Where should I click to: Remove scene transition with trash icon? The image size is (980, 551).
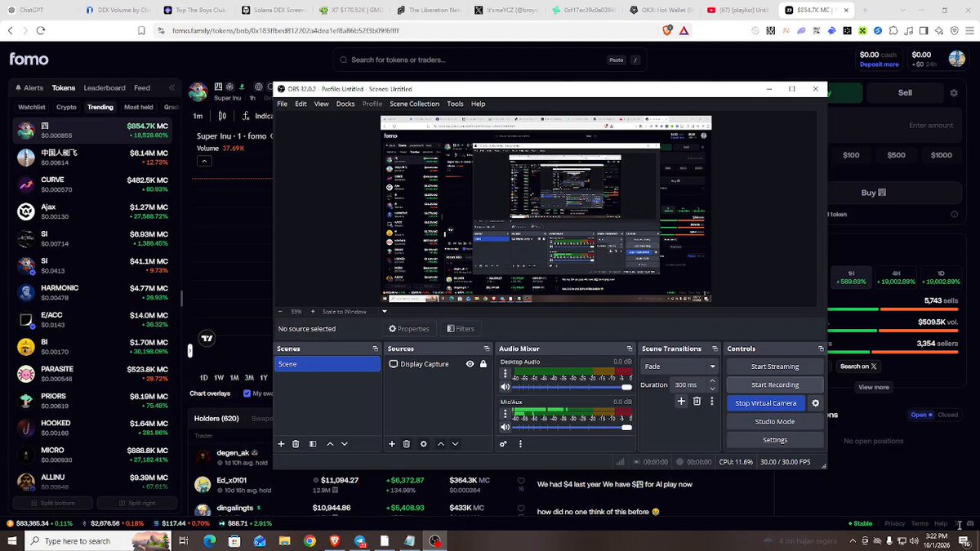point(697,401)
